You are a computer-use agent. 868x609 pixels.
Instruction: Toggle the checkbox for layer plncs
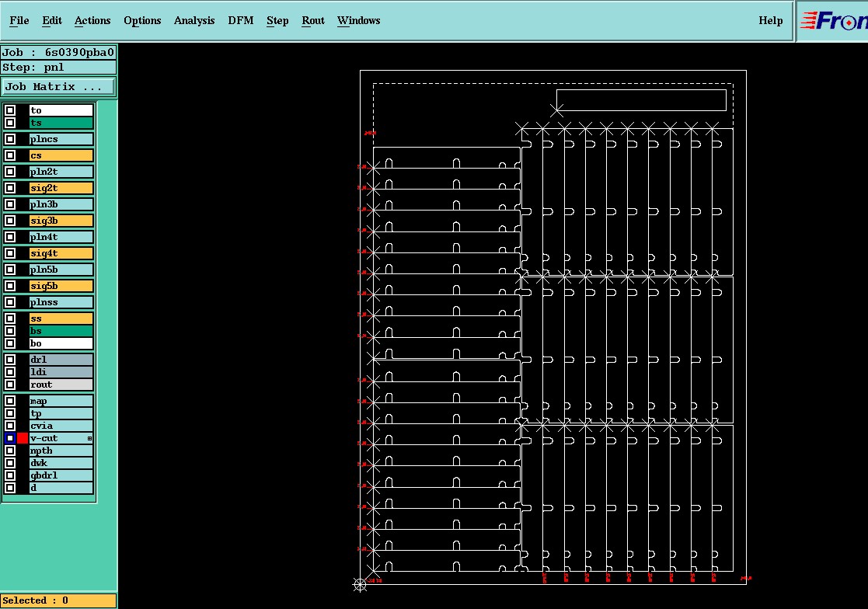coord(10,139)
